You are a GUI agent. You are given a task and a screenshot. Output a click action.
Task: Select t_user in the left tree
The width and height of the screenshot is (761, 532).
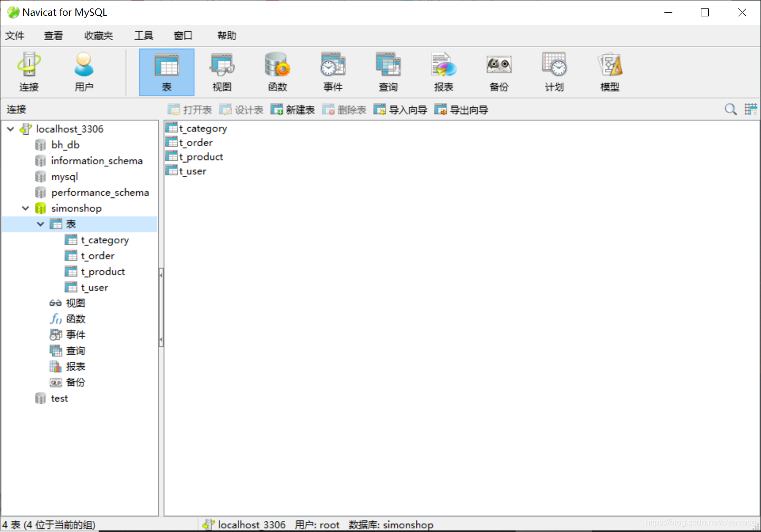click(x=94, y=287)
